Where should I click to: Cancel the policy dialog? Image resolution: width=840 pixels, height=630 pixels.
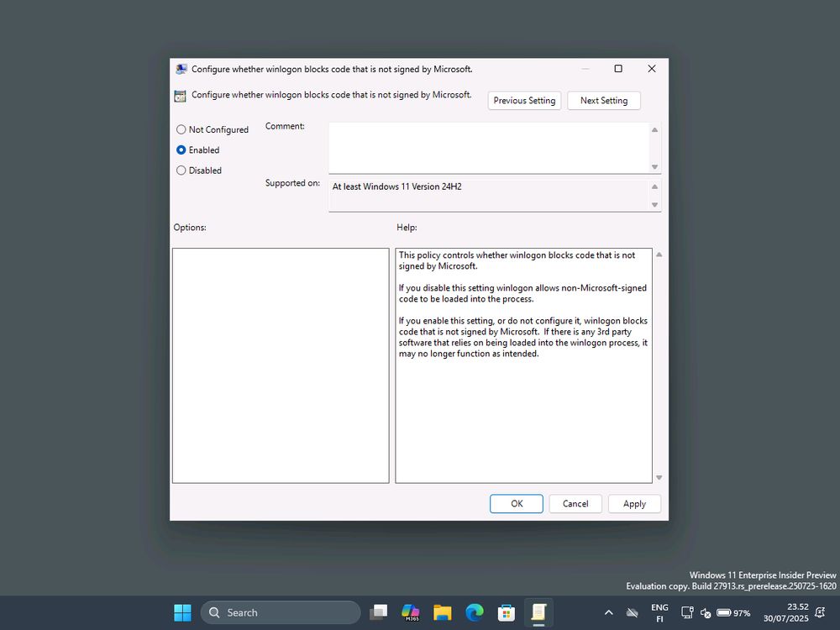(575, 503)
